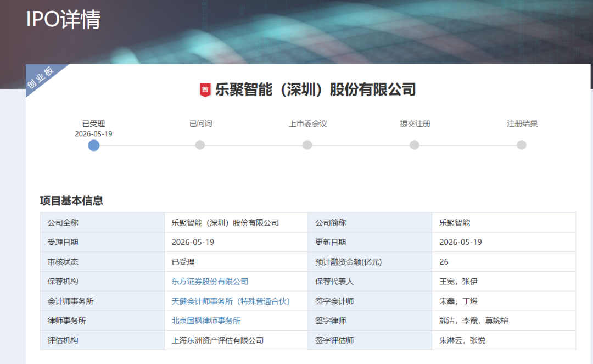Click the 公司简称 table label
This screenshot has width=593, height=364.
[331, 223]
